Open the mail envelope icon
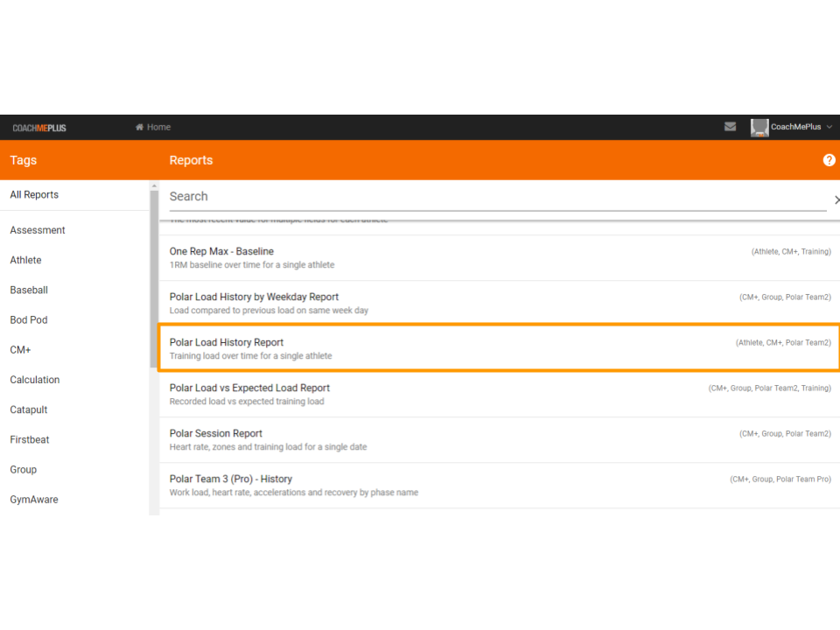This screenshot has width=840, height=630. click(730, 126)
